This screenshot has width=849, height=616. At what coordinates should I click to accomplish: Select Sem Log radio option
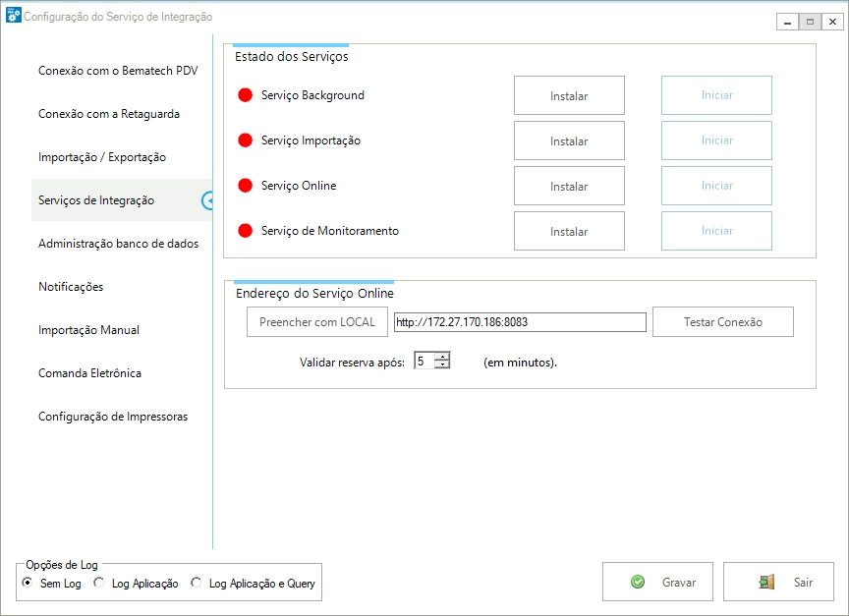pyautogui.click(x=28, y=583)
